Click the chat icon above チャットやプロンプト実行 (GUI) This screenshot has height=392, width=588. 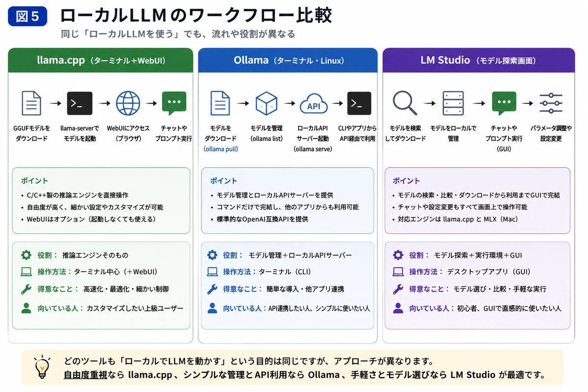(504, 103)
